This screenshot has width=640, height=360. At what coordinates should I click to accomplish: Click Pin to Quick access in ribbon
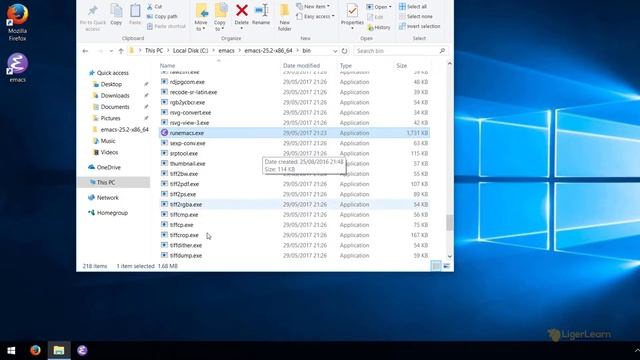93,17
